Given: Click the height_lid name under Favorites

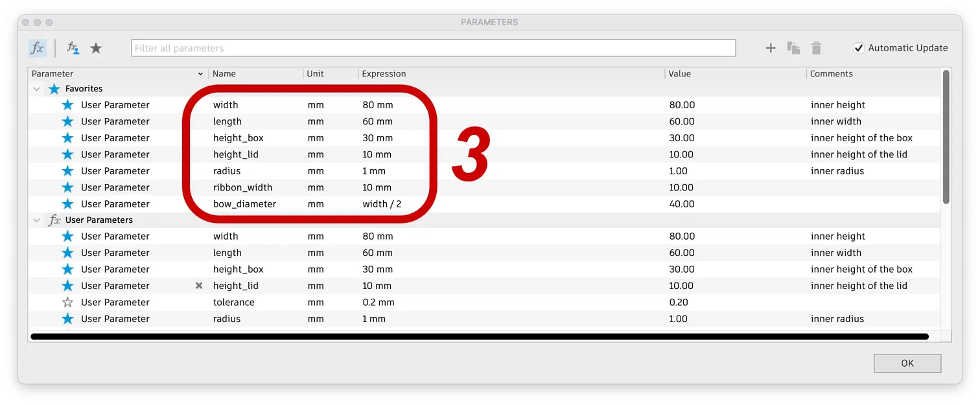Looking at the screenshot, I should click(235, 155).
